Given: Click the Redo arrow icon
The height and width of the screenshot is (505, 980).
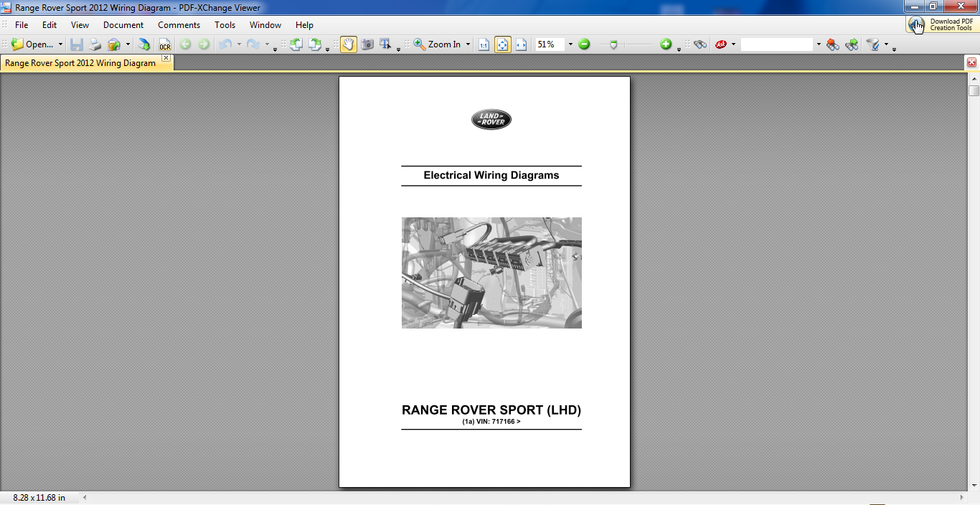Looking at the screenshot, I should coord(253,44).
